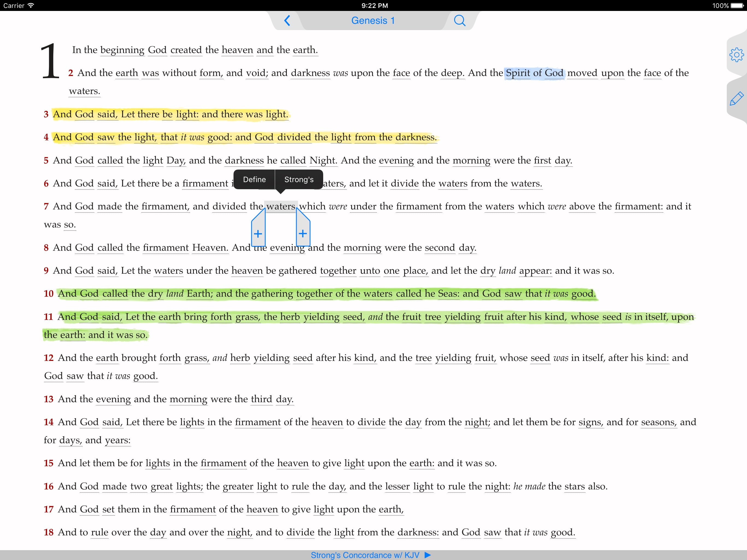Open settings via the gear icon

[736, 55]
